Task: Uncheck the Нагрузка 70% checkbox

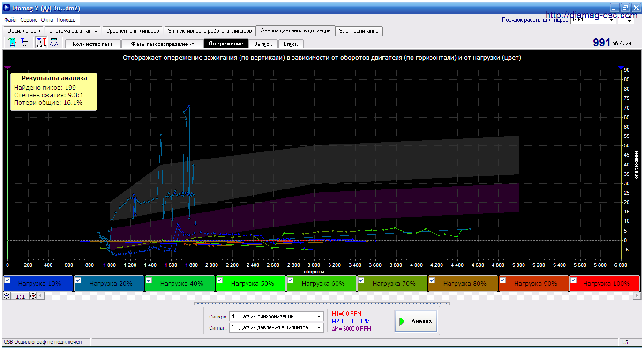Action: tap(361, 280)
